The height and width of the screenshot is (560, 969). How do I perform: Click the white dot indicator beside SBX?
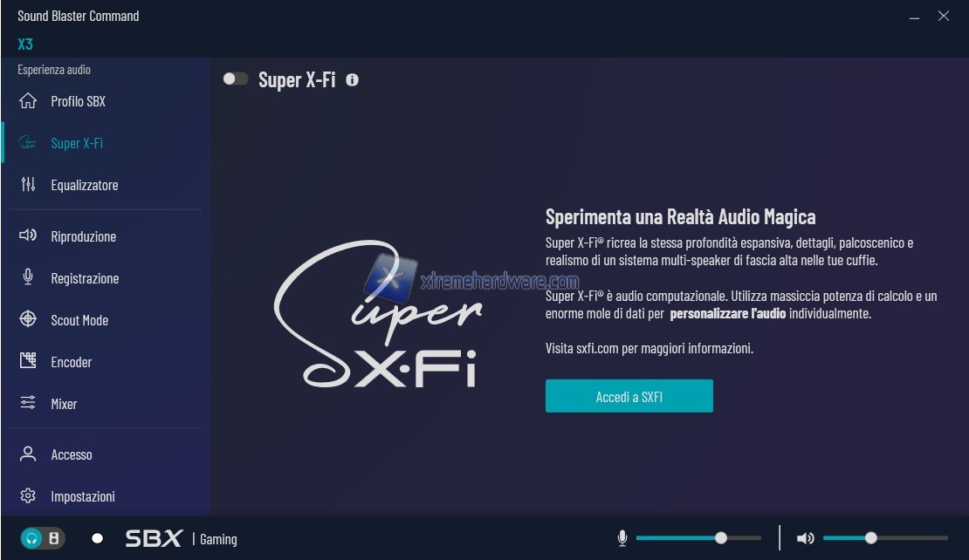[x=97, y=538]
